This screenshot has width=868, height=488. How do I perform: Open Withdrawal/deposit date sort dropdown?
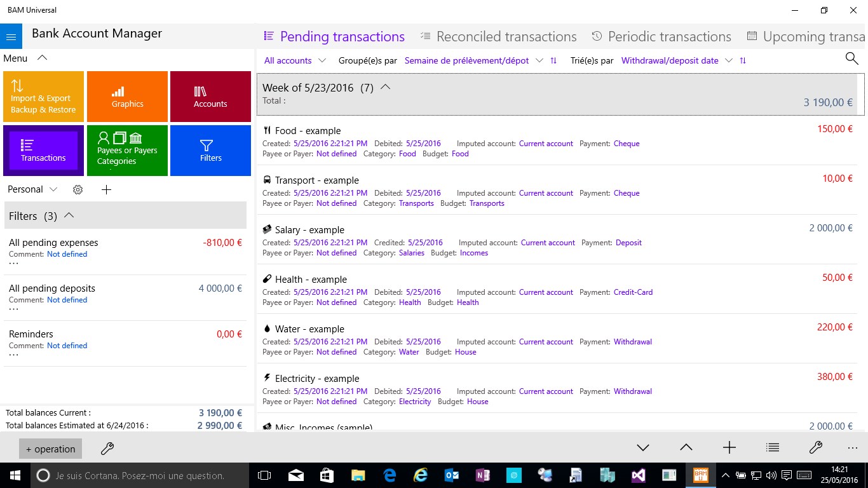click(x=677, y=60)
